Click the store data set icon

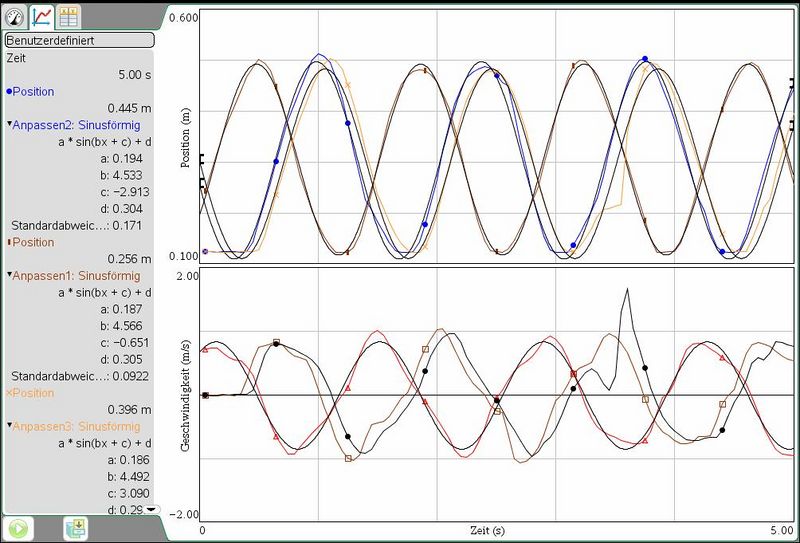pos(76,528)
